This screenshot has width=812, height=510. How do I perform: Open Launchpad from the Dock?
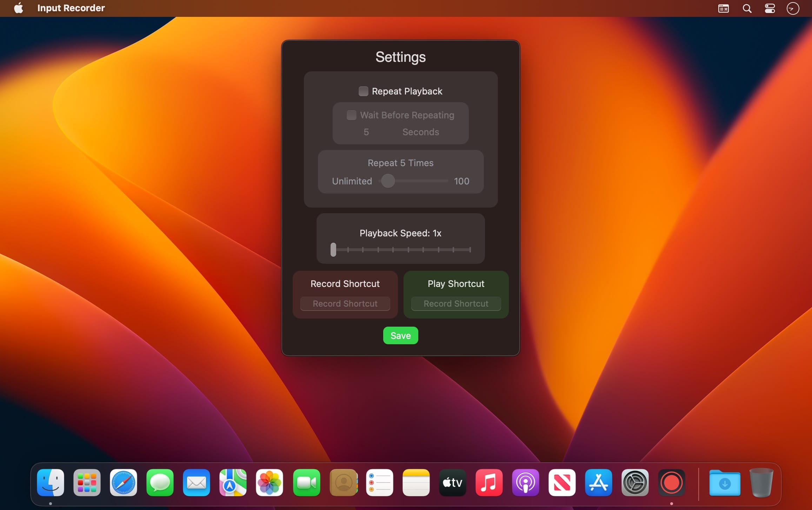87,483
